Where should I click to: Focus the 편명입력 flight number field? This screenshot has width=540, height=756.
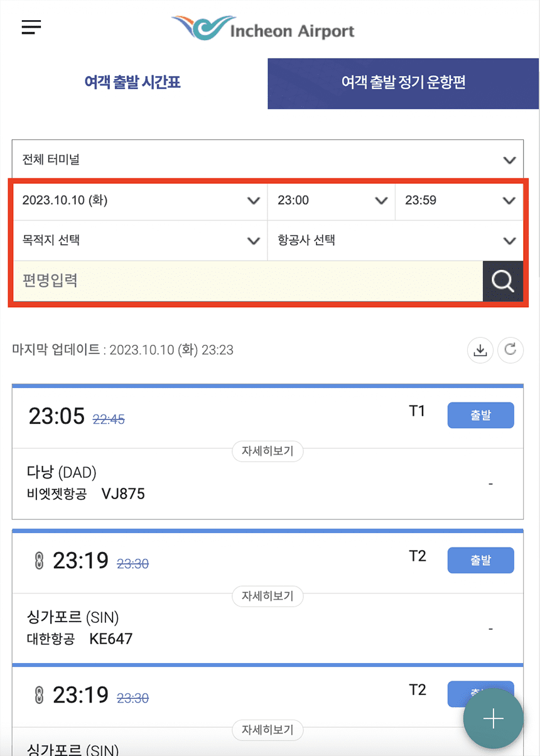pyautogui.click(x=247, y=281)
